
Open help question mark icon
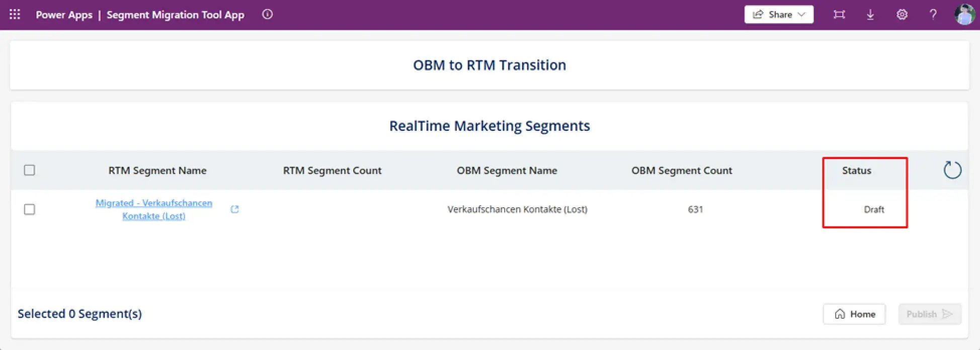933,15
